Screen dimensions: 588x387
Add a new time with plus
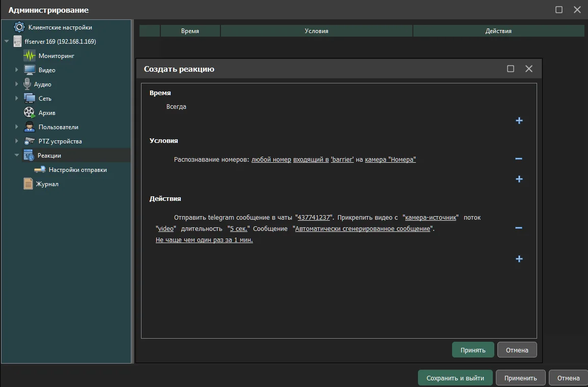pyautogui.click(x=519, y=121)
